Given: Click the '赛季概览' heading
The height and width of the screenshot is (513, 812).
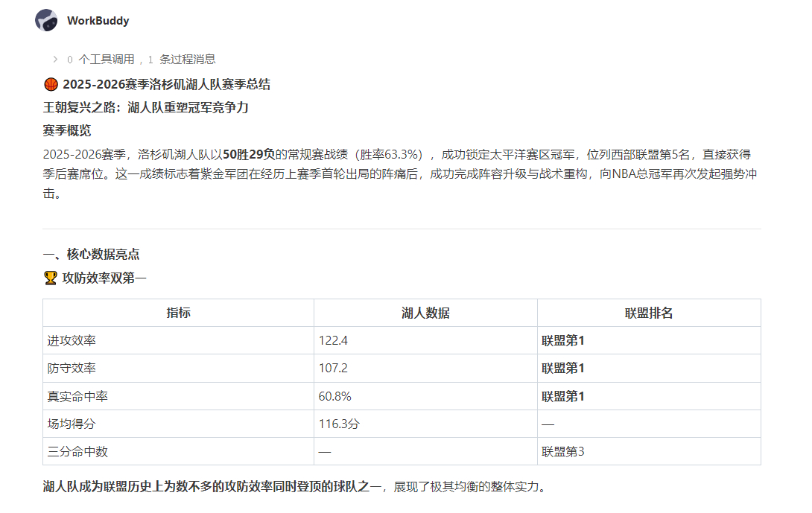Looking at the screenshot, I should tap(67, 130).
